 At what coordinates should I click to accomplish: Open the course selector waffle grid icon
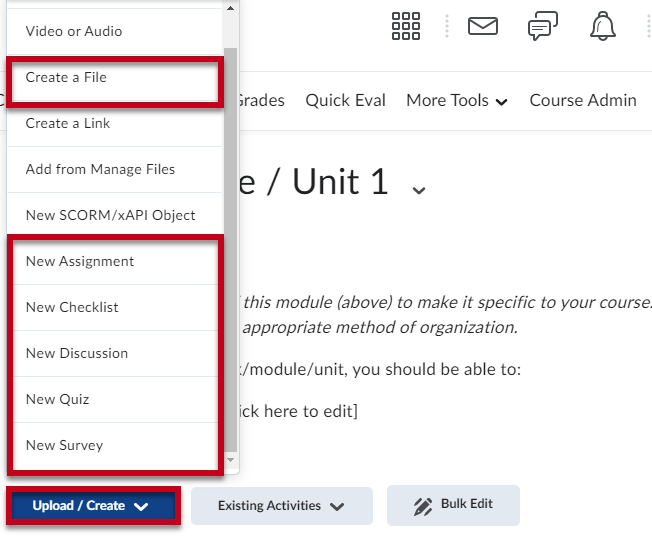[x=406, y=26]
